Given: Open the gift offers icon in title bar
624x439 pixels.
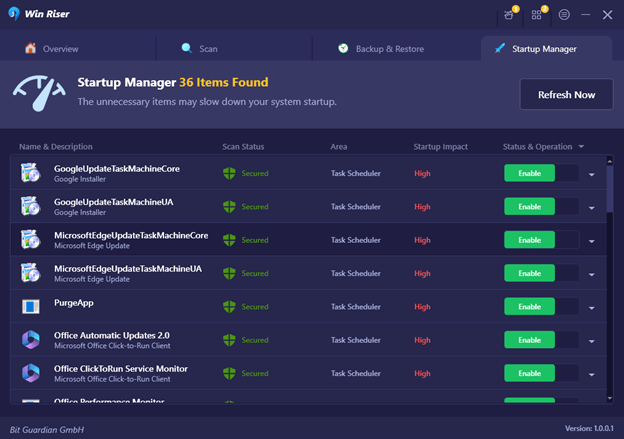Looking at the screenshot, I should click(510, 15).
